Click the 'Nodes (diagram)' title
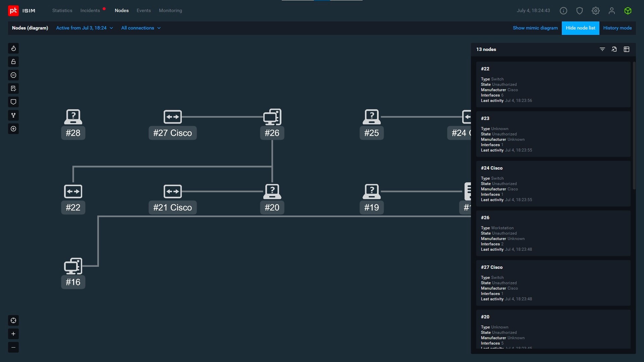 pos(30,28)
